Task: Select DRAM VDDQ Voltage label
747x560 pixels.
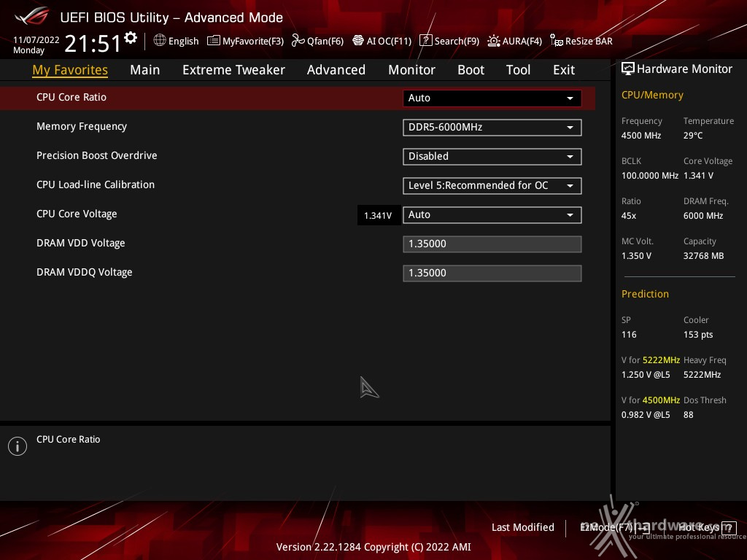Action: [x=85, y=273]
